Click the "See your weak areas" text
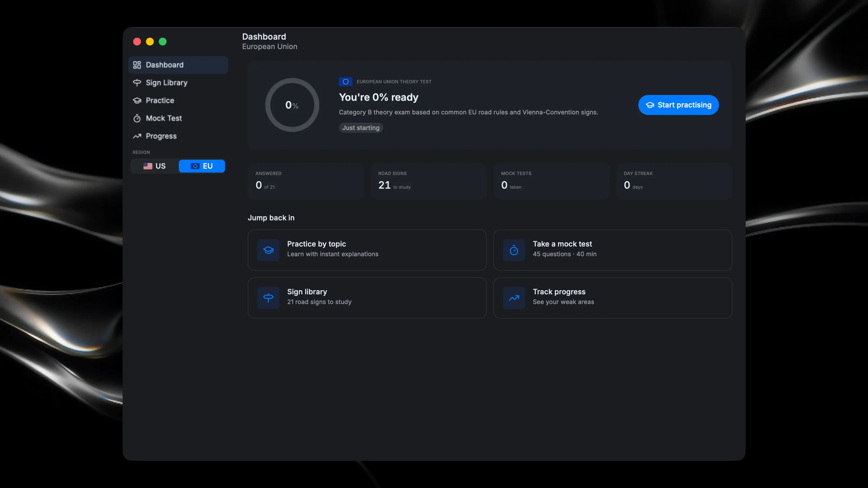Viewport: 868px width, 488px height. pyautogui.click(x=563, y=302)
